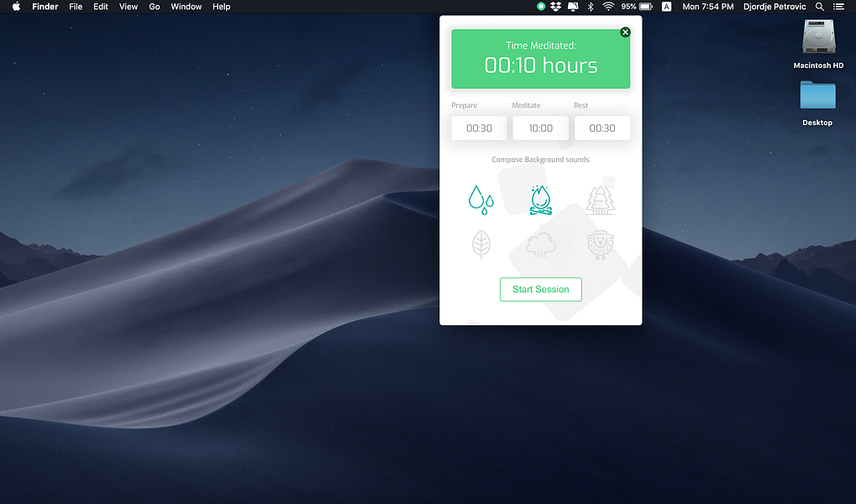Open the keyboard input source icon
Screen dimensions: 856x504
666,7
